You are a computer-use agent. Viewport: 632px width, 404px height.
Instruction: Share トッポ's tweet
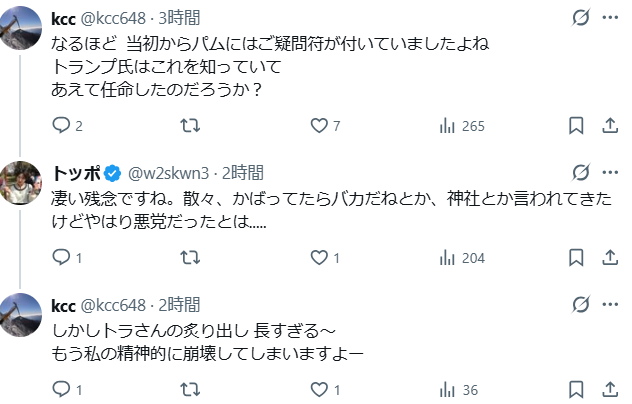tap(609, 258)
